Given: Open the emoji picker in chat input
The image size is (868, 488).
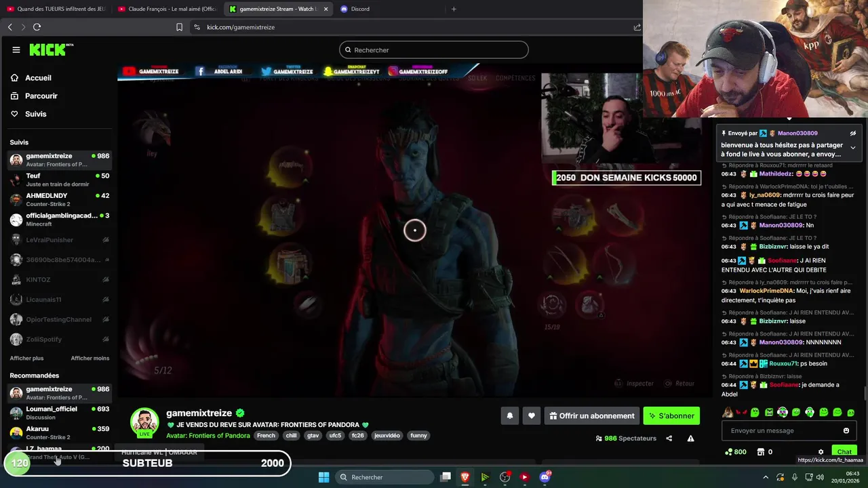Looking at the screenshot, I should [x=846, y=430].
